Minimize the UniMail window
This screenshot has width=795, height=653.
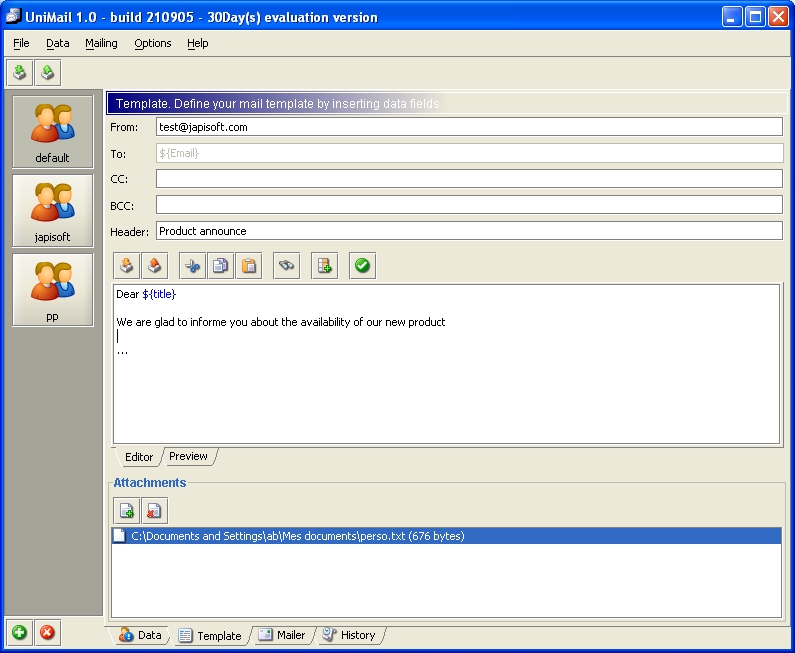pos(732,17)
